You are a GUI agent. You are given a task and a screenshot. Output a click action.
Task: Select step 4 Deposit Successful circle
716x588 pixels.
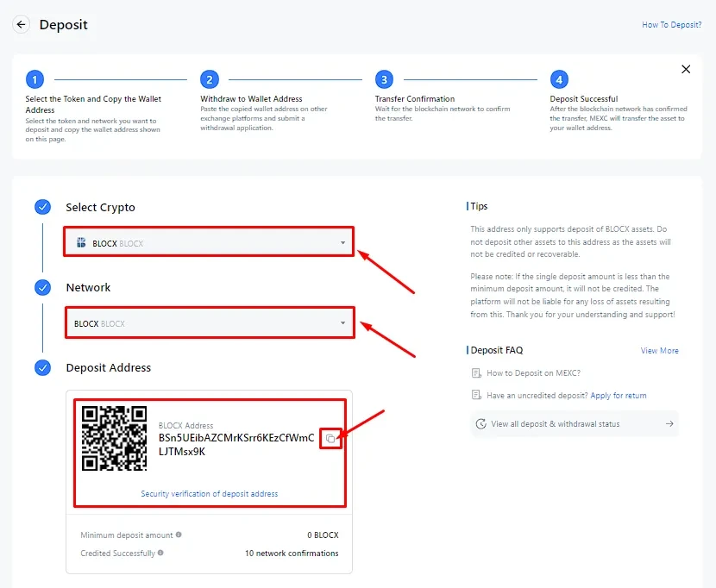click(x=559, y=80)
